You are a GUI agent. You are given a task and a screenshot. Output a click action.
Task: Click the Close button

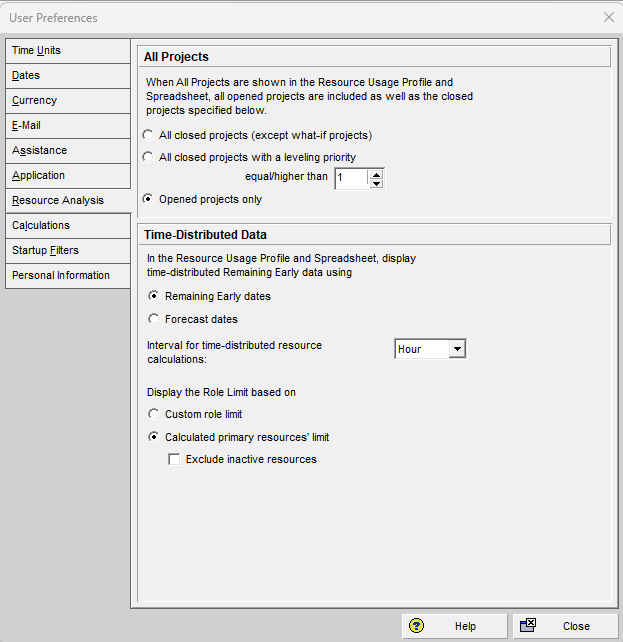point(565,626)
